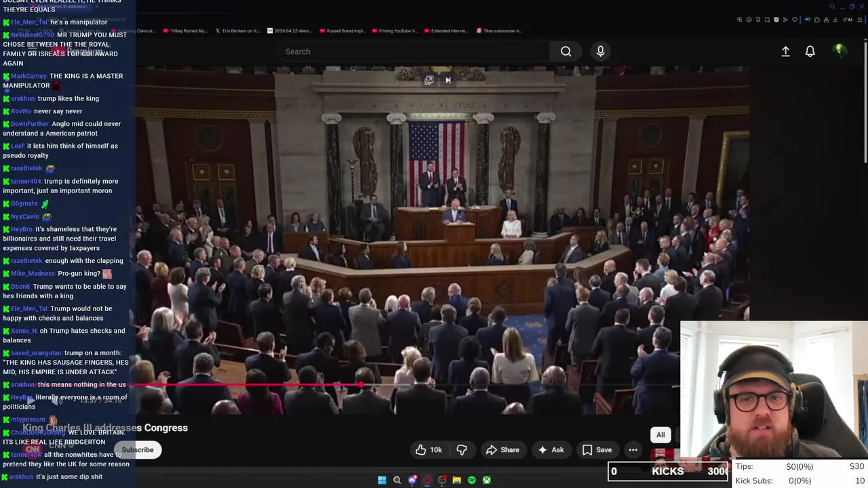Screen dimensions: 868x488
Task: Open the browser tab search icon in title bar
Action: pos(832,7)
